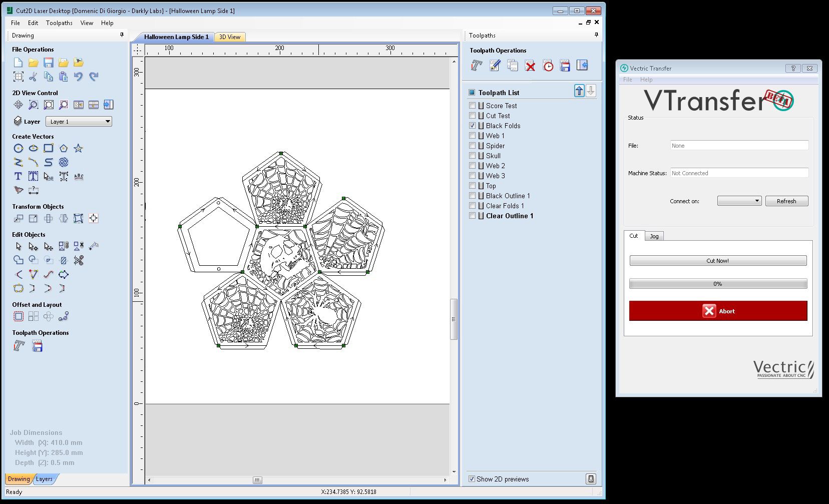829x504 pixels.
Task: Select the Clear Folds 1 toolpath
Action: coord(505,206)
